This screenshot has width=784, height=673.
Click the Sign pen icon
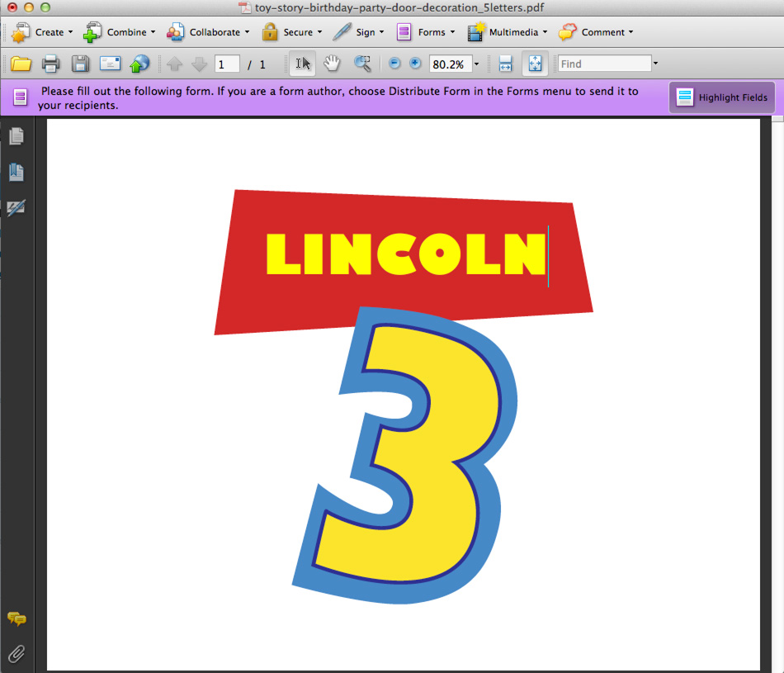pos(342,32)
